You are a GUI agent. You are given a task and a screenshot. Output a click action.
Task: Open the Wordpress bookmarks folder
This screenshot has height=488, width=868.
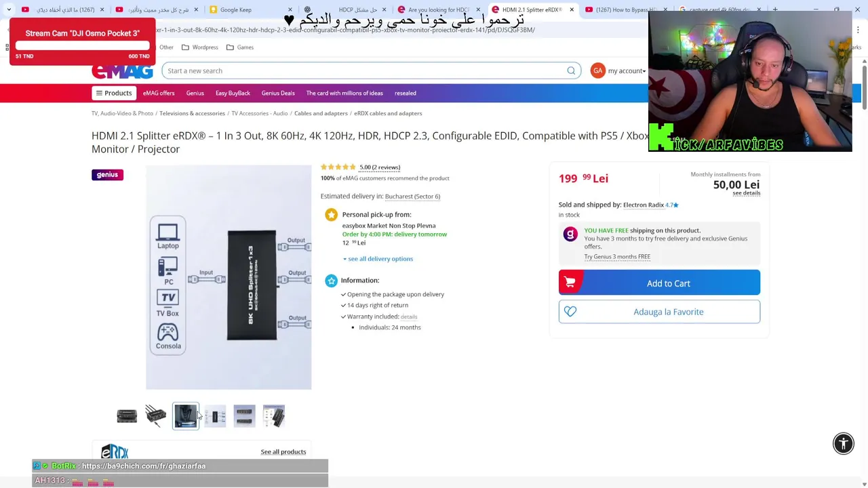click(x=200, y=47)
